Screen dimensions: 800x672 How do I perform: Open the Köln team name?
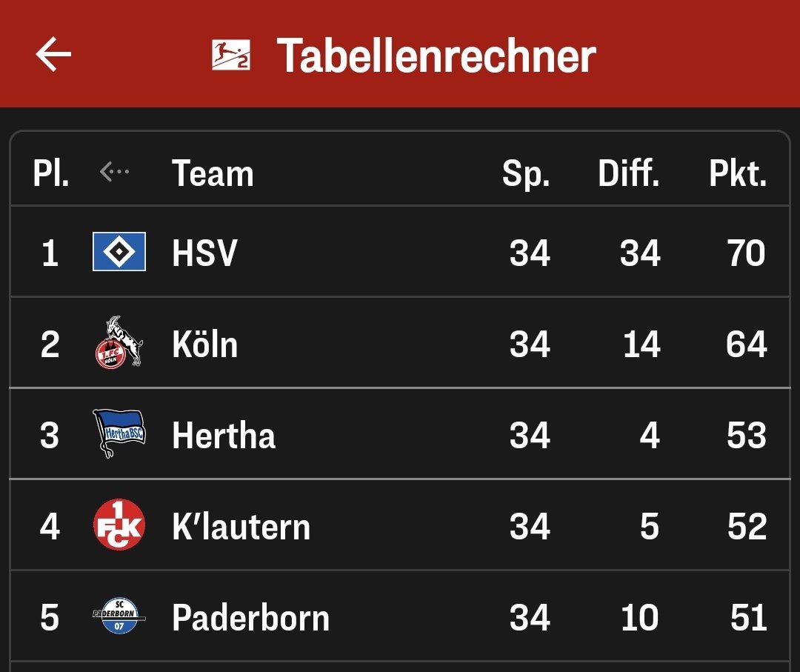point(205,345)
